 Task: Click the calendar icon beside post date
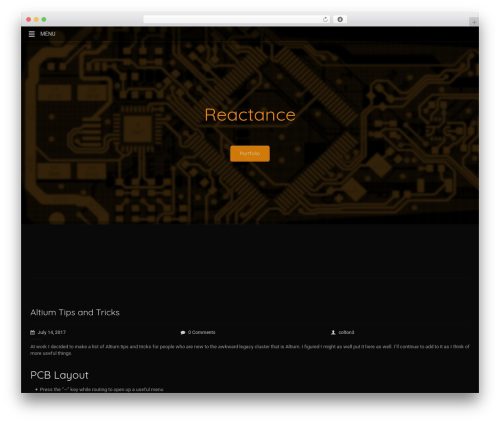(x=32, y=332)
